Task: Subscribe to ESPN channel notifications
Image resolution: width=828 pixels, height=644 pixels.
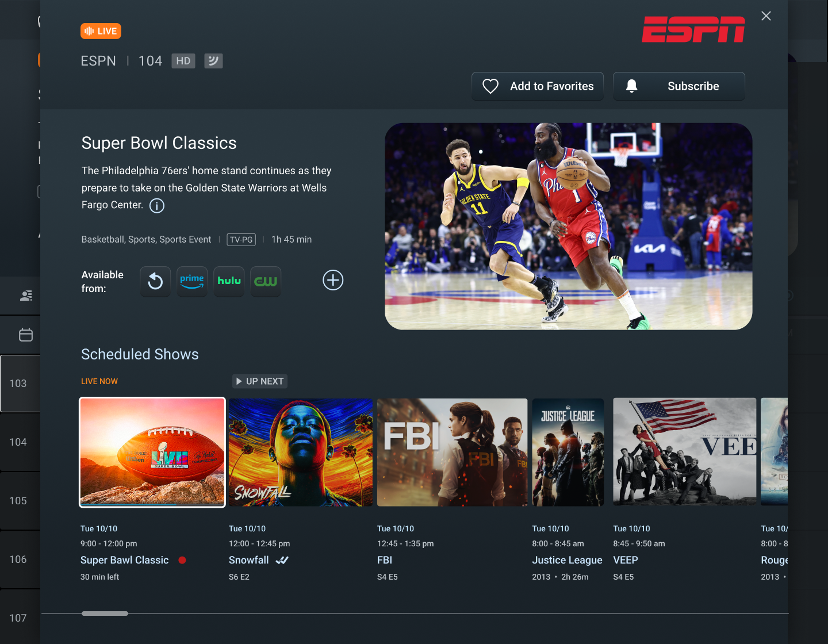Action: click(679, 86)
